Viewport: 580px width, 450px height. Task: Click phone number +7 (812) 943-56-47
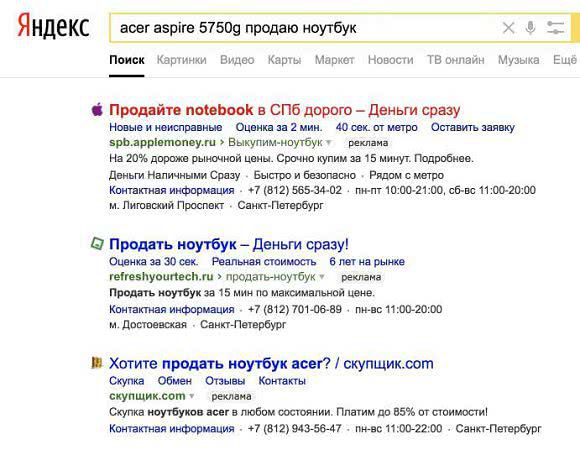point(295,429)
